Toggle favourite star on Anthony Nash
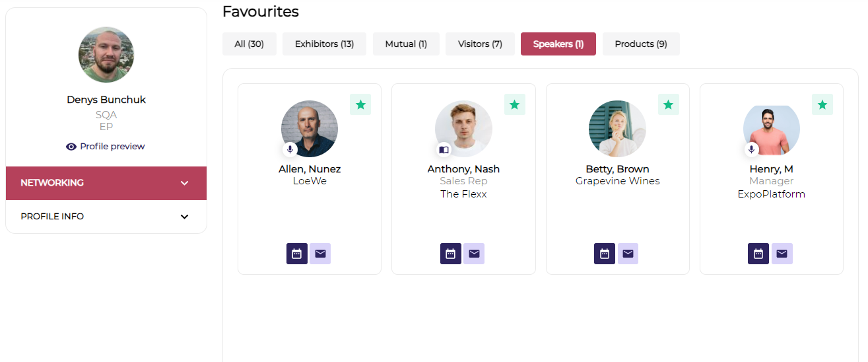 coord(515,104)
